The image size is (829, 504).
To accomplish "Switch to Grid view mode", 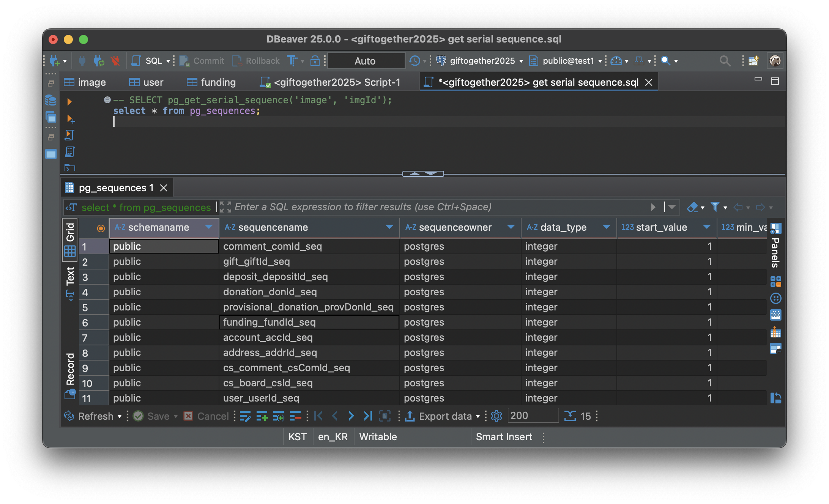I will [70, 239].
